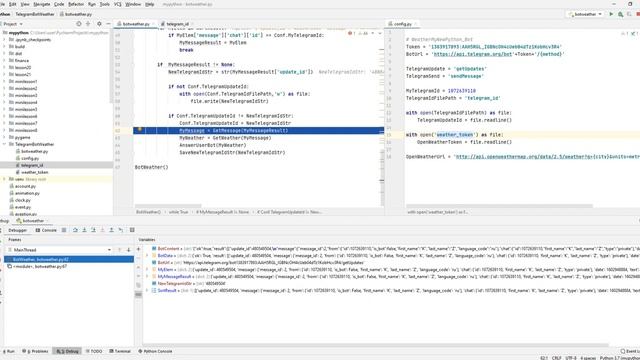Click expand-all icon in Project panel header
640x360 pixels.
[x=88, y=24]
